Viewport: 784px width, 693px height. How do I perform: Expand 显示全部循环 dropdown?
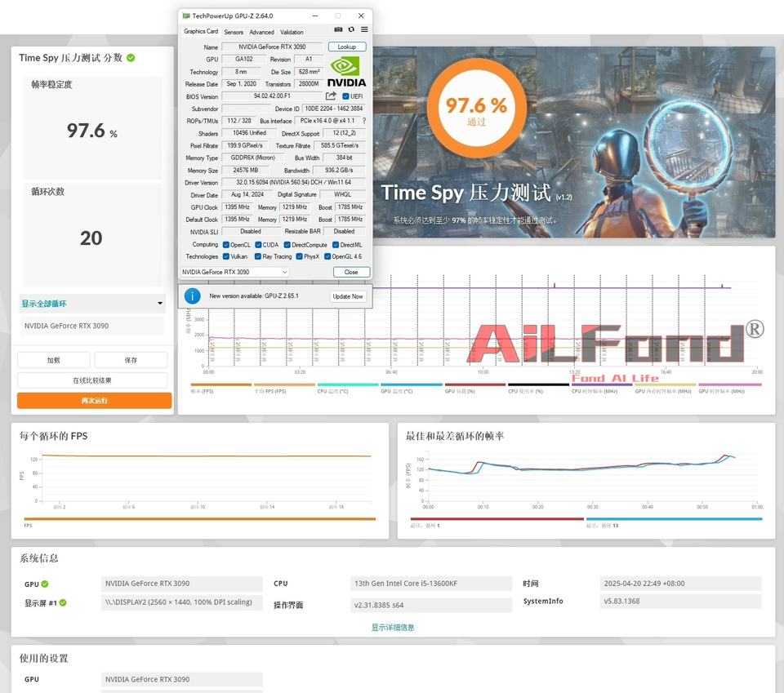point(92,304)
